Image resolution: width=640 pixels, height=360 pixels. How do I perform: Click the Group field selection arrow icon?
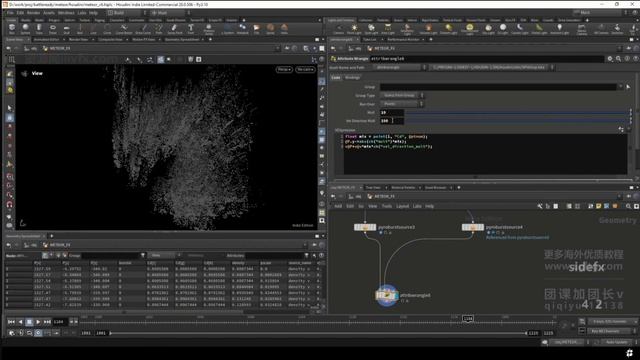(x=628, y=87)
